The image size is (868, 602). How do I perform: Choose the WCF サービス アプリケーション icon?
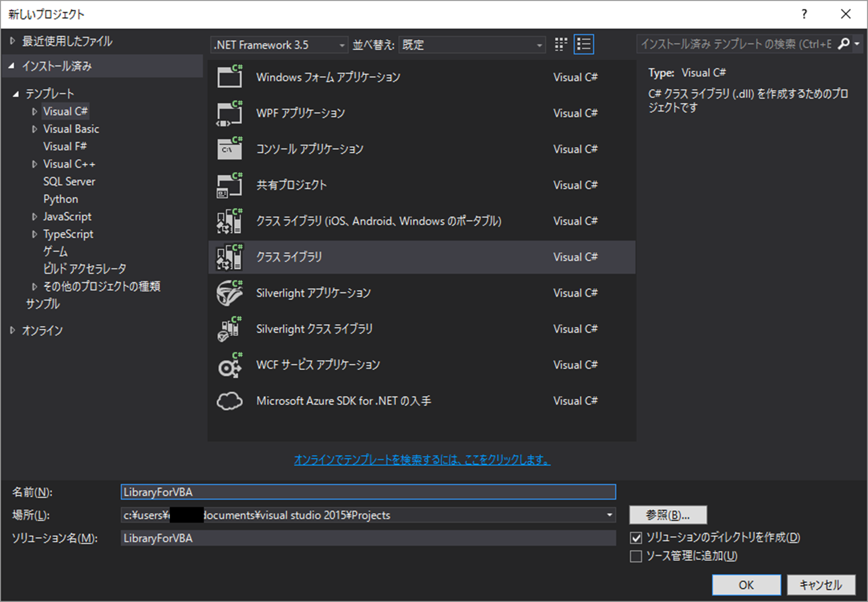(x=230, y=365)
